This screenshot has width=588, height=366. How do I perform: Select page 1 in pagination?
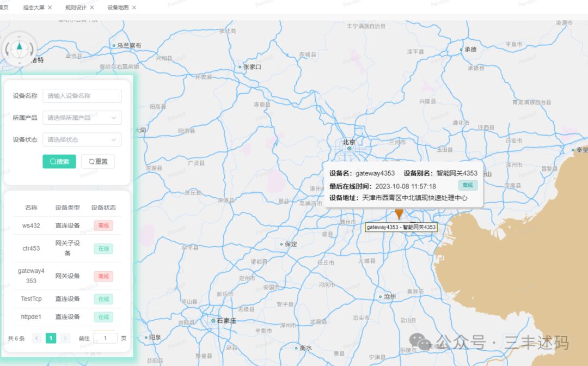[x=51, y=338]
